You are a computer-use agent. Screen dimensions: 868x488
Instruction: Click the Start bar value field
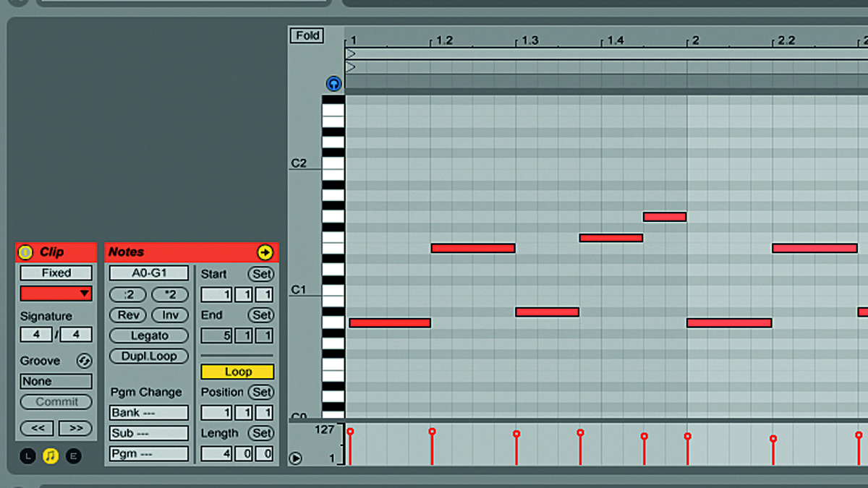point(216,295)
